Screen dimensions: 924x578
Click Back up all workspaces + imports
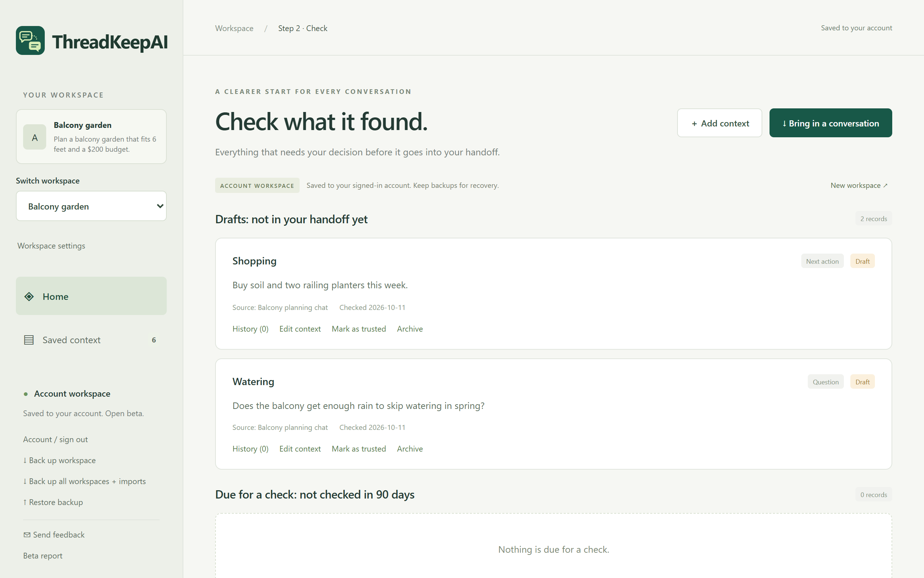[84, 481]
